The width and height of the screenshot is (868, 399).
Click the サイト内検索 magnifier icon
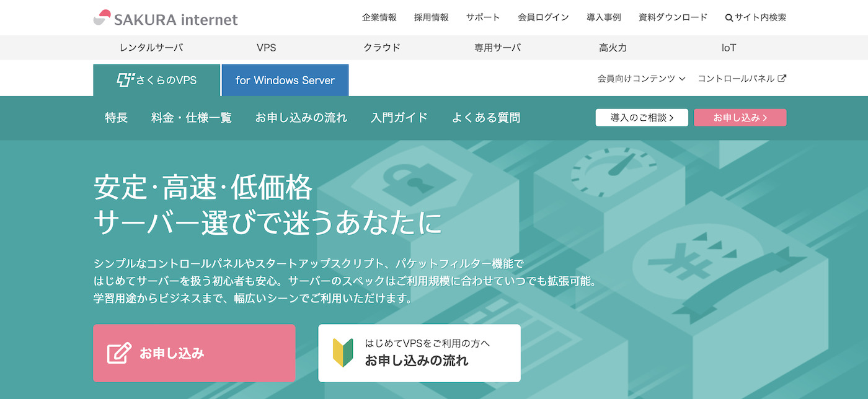728,17
